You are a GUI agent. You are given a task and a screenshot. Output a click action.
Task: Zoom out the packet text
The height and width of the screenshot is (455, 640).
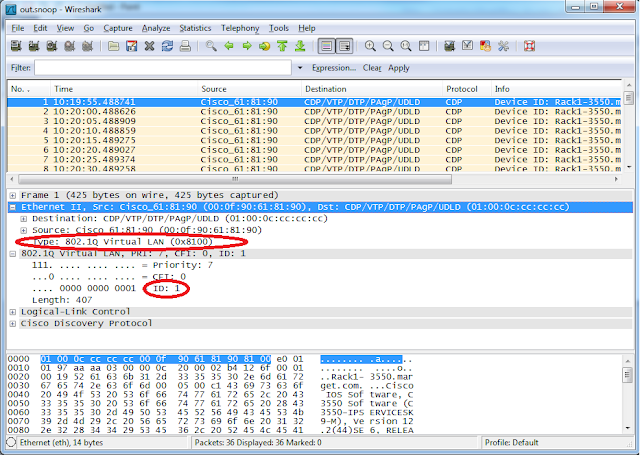pyautogui.click(x=388, y=46)
